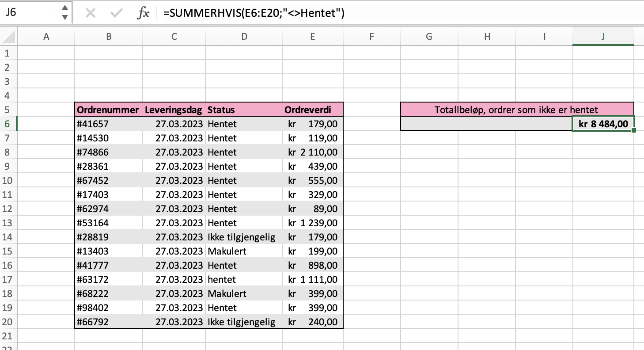
Task: Click into the formula bar SUMMERHVIS text
Action: click(254, 13)
